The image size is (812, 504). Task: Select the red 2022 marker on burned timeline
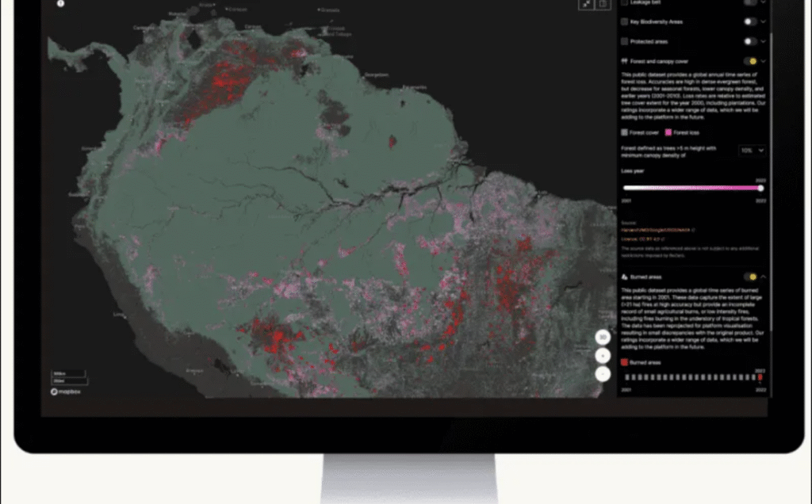760,378
